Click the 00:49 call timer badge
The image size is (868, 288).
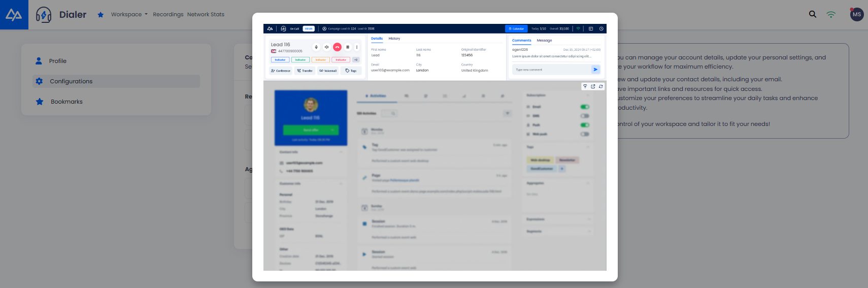coord(309,29)
